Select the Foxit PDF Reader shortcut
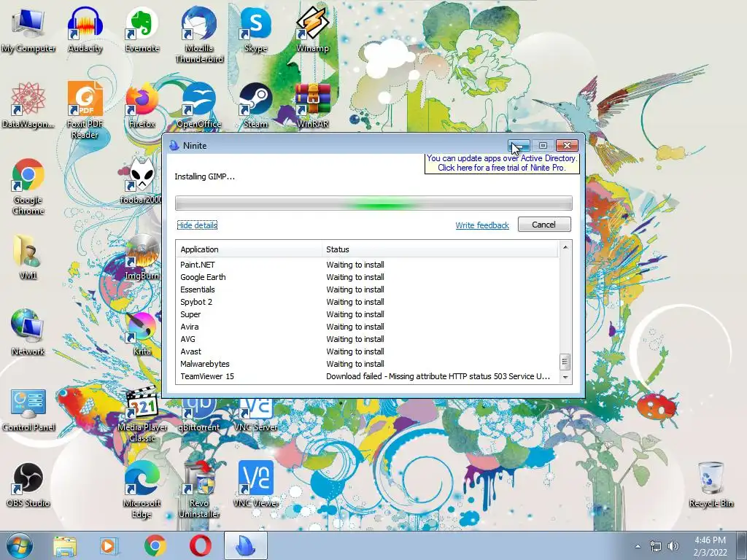Screen dimensions: 747x560 point(85,110)
